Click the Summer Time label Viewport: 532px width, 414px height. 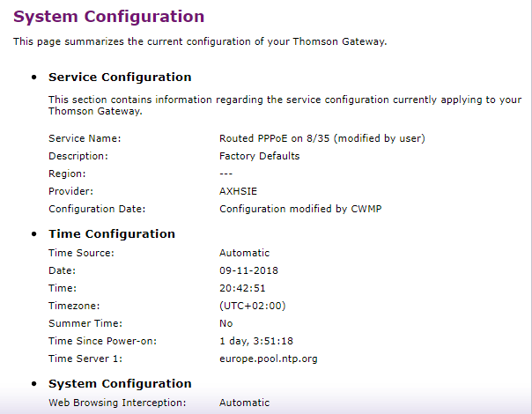pos(85,323)
